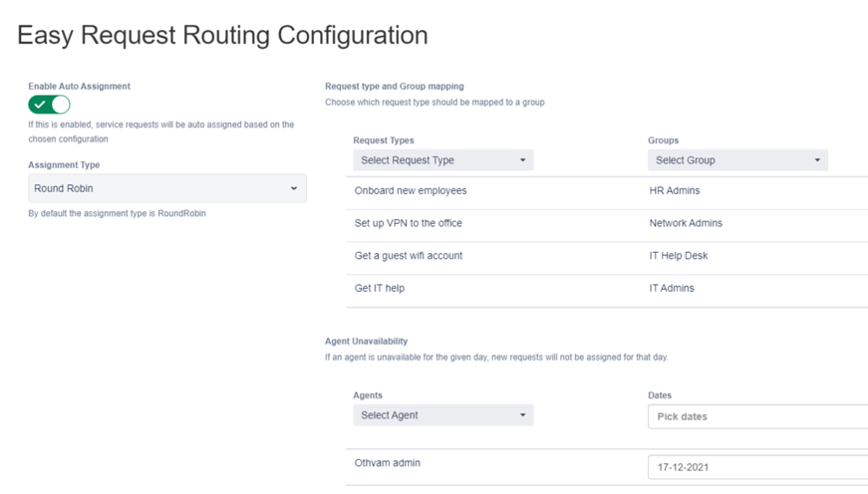The width and height of the screenshot is (868, 494).
Task: Open the Assignment Type Round Robin dropdown
Action: point(166,188)
